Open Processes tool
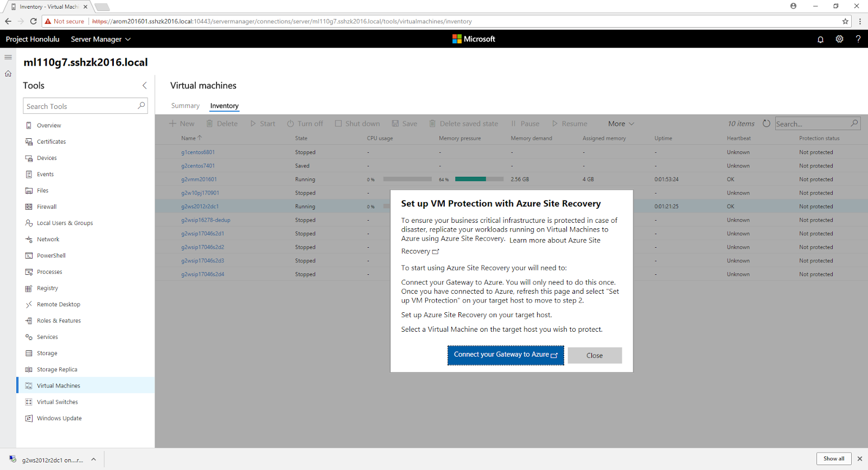The height and width of the screenshot is (470, 868). pos(49,272)
